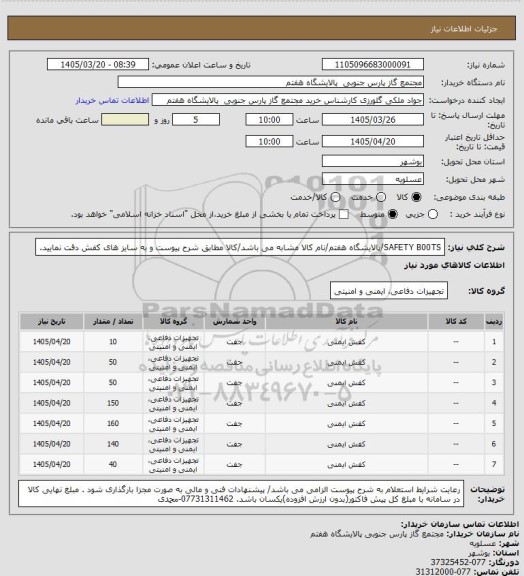Image resolution: width=524 pixels, height=576 pixels.
Task: Click quantity 140 in row 6
Action: point(113,444)
